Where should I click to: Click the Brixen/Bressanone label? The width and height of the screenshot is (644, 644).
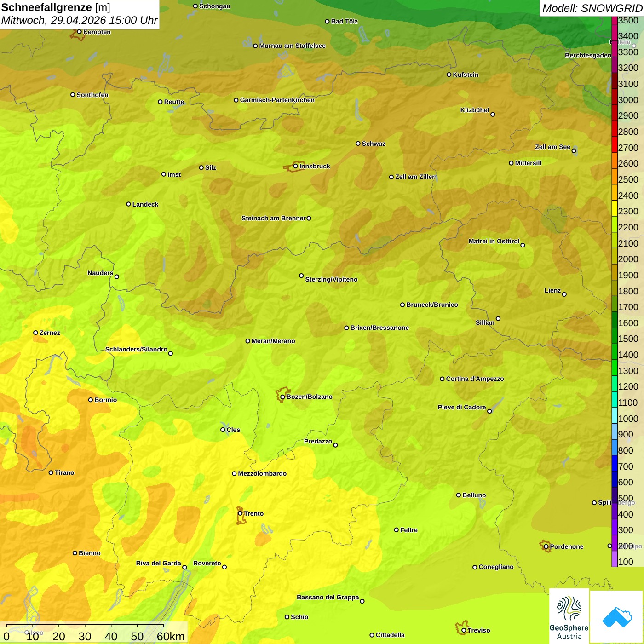click(379, 328)
